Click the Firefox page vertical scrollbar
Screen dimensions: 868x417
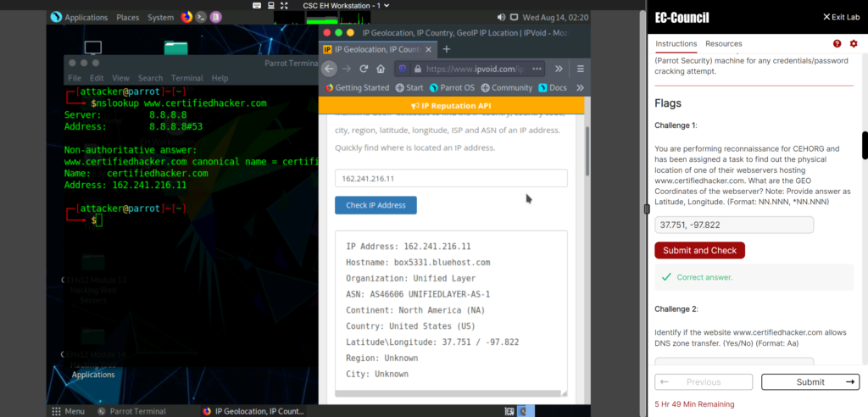587,152
